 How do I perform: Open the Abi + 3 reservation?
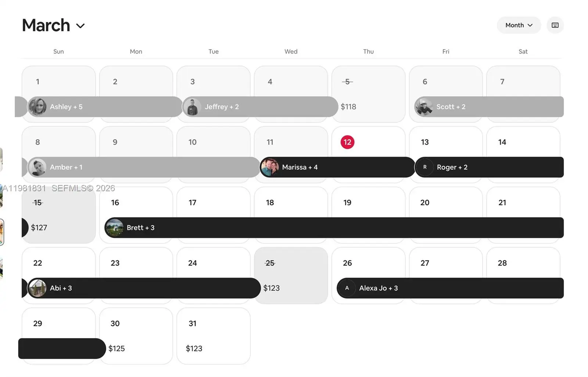[147, 288]
